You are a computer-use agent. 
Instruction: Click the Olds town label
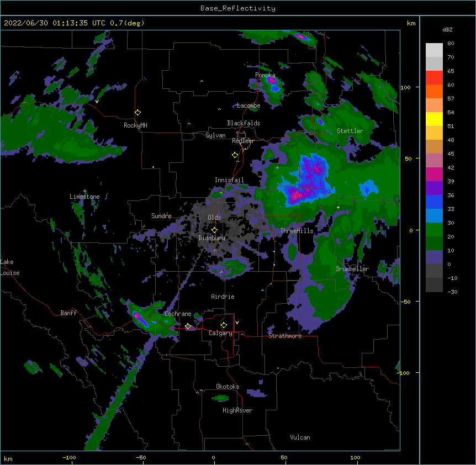tap(214, 218)
